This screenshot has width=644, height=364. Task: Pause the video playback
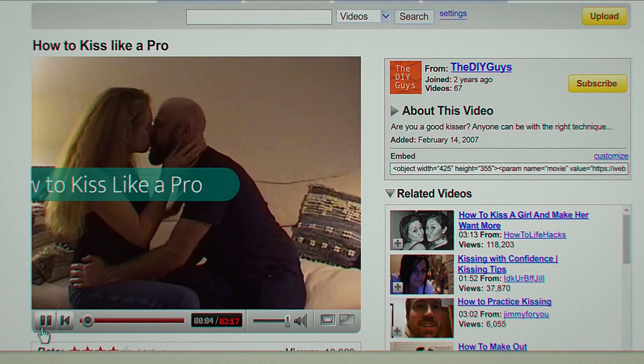(x=46, y=320)
